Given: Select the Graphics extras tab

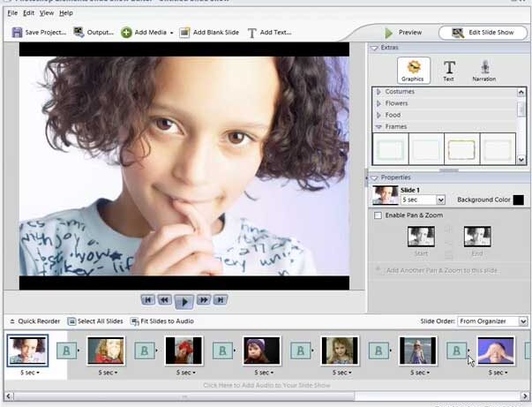Looking at the screenshot, I should (413, 71).
